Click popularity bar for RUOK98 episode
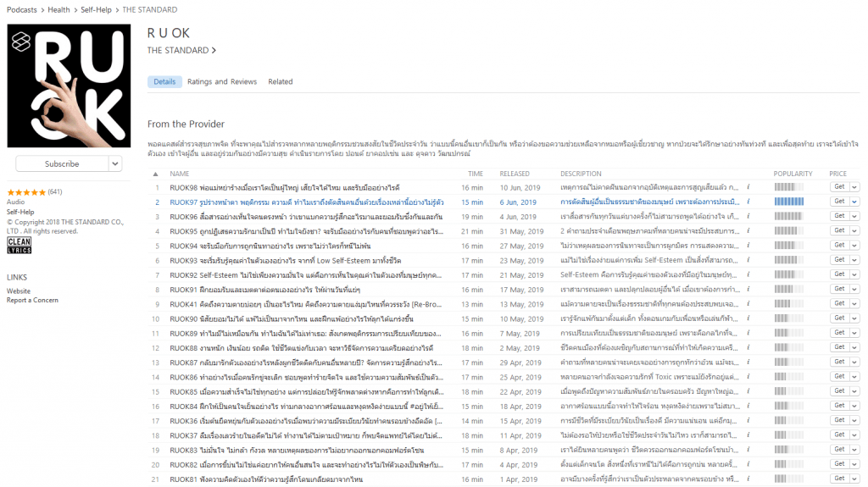The height and width of the screenshot is (487, 868). (x=789, y=187)
